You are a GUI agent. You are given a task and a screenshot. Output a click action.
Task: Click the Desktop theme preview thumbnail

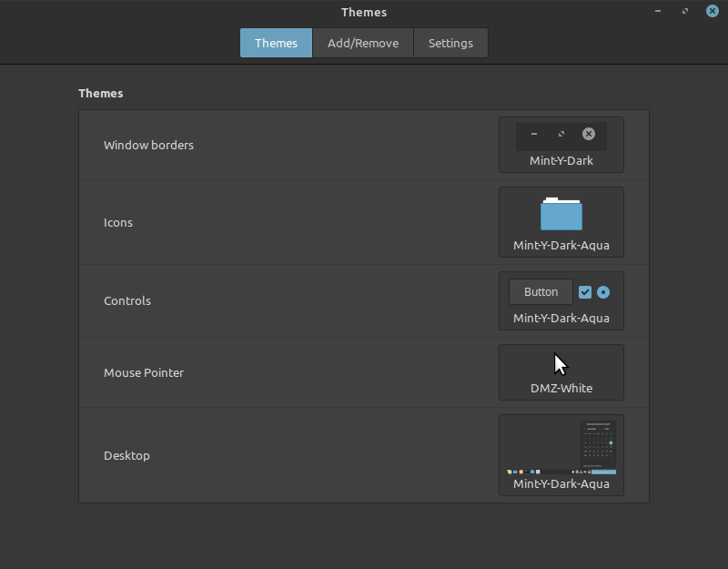(561, 446)
